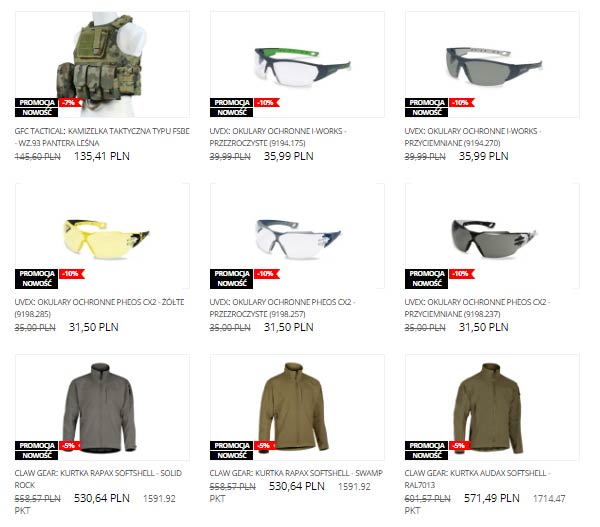Open Claw Gear Rapax Softshell Solid Rock link
Viewport: 600px width, 527px height.
click(x=98, y=479)
